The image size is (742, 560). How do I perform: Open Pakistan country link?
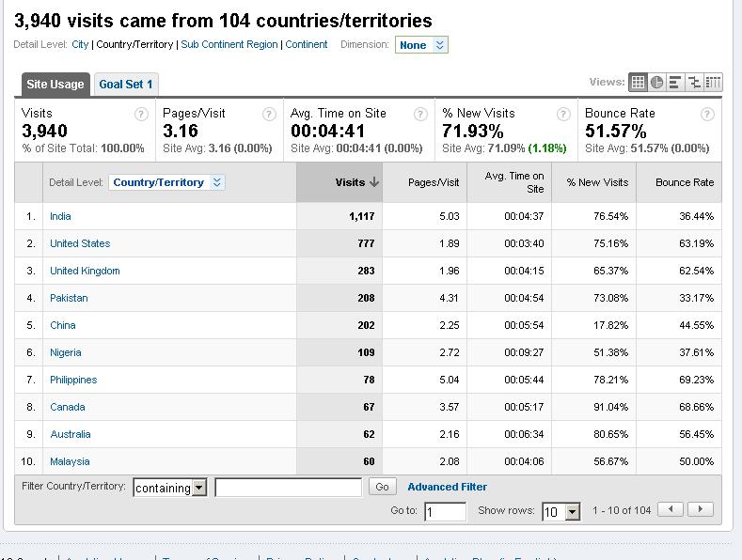point(69,299)
